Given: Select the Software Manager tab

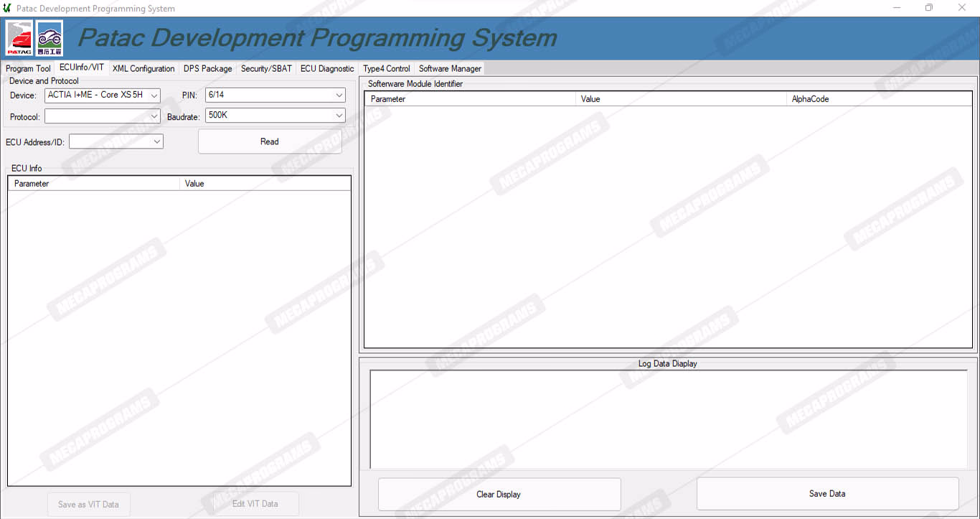Looking at the screenshot, I should 450,69.
